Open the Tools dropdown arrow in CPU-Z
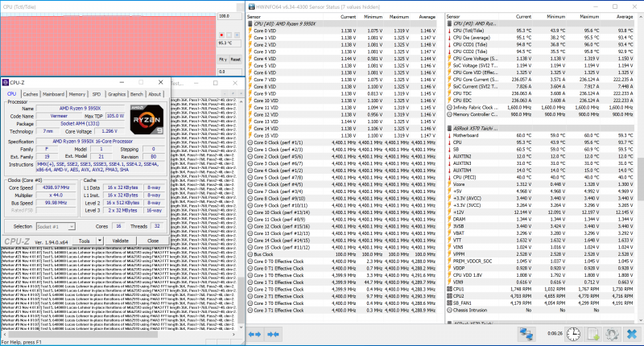The height and width of the screenshot is (346, 644). tap(99, 241)
